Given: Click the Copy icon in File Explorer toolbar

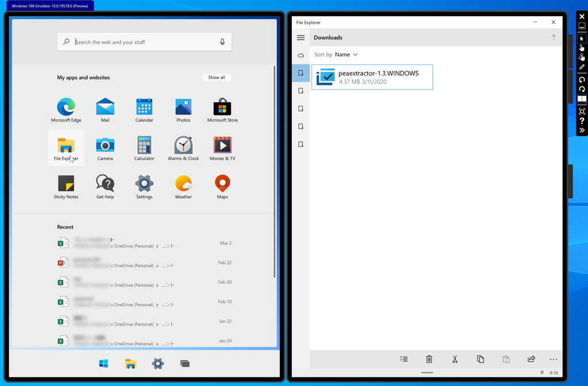Looking at the screenshot, I should (x=481, y=359).
